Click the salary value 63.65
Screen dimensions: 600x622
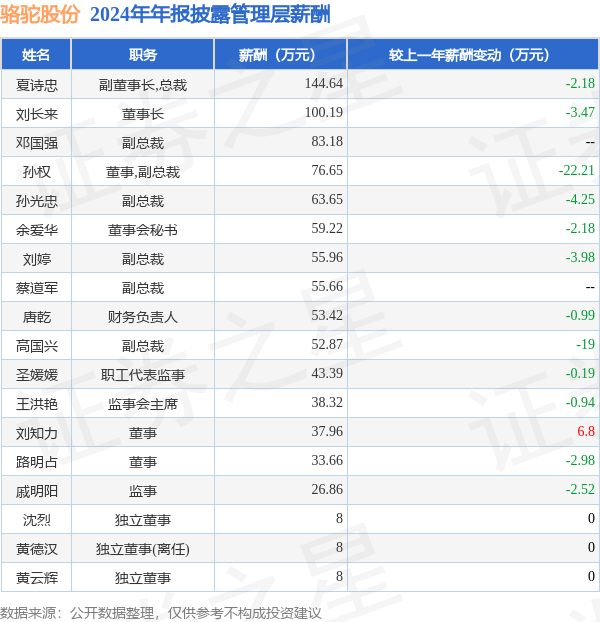coord(327,199)
